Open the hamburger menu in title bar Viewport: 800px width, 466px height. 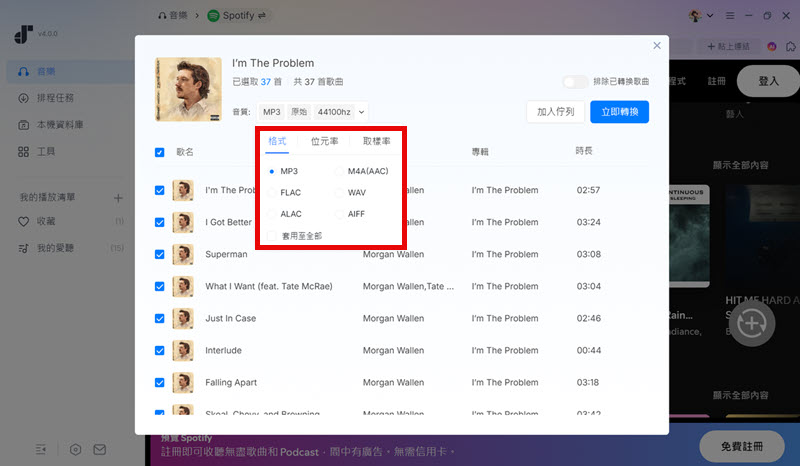[x=730, y=16]
